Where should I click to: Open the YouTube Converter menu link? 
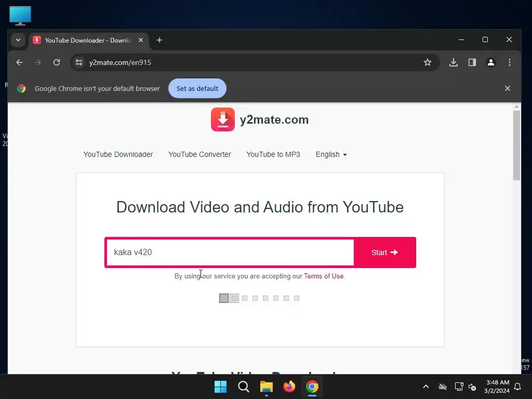coord(199,154)
